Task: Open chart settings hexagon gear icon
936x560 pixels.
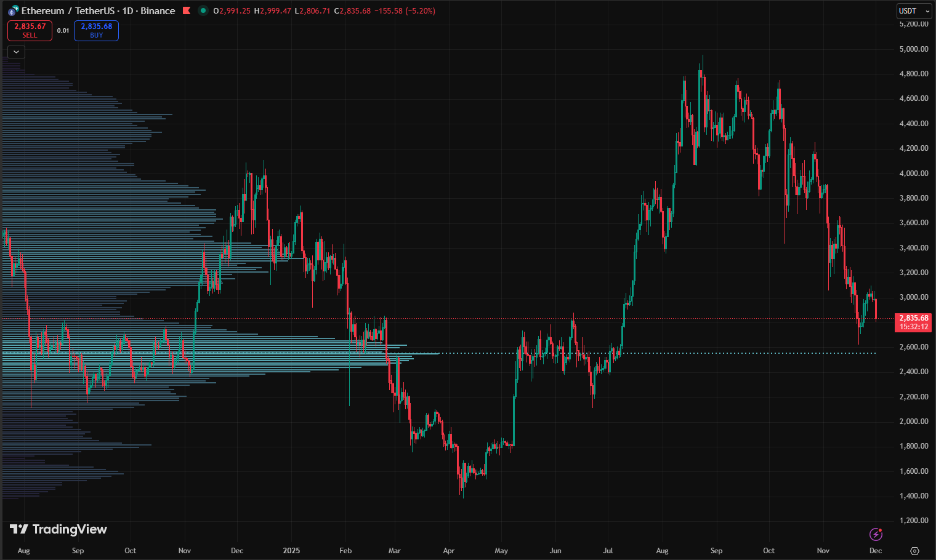Action: pyautogui.click(x=914, y=551)
